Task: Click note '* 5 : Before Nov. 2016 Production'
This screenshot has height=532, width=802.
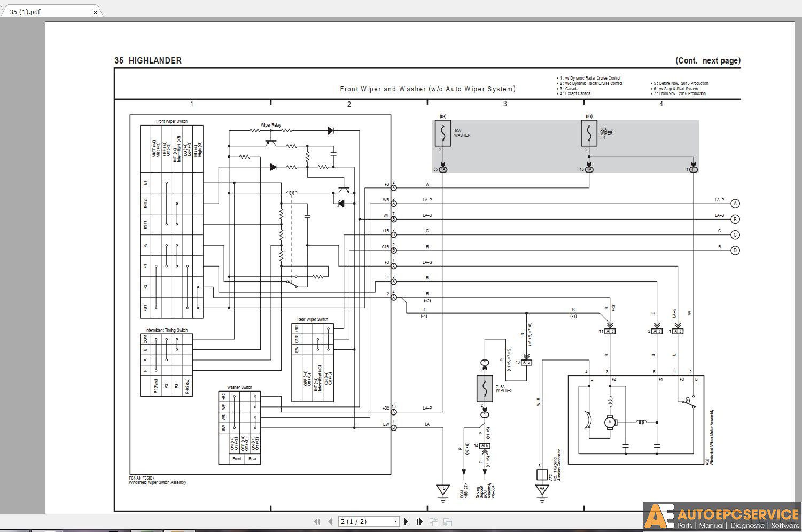Action: 680,83
